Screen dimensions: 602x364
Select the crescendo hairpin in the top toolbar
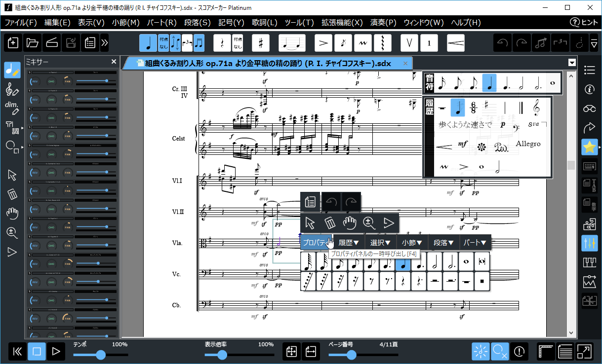[x=455, y=43]
